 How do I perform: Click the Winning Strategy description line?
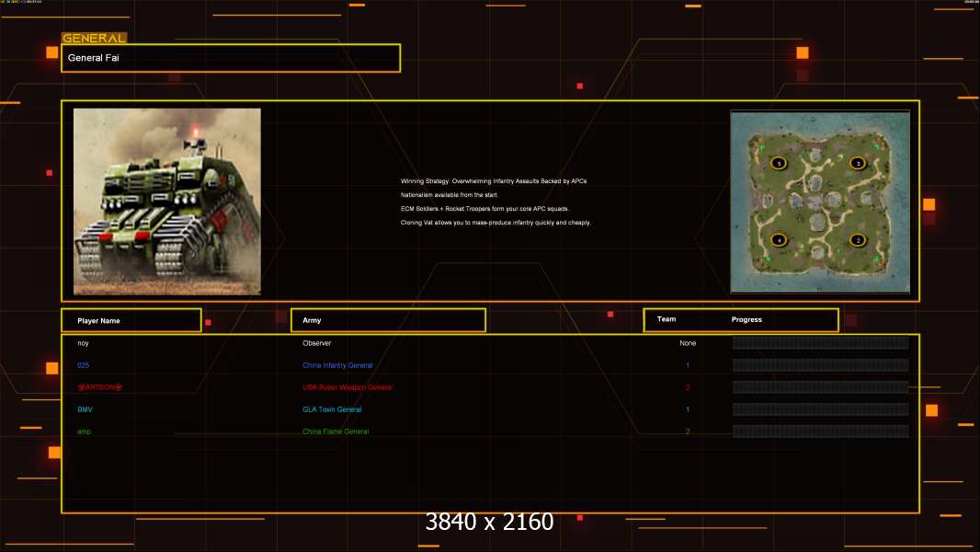[494, 181]
